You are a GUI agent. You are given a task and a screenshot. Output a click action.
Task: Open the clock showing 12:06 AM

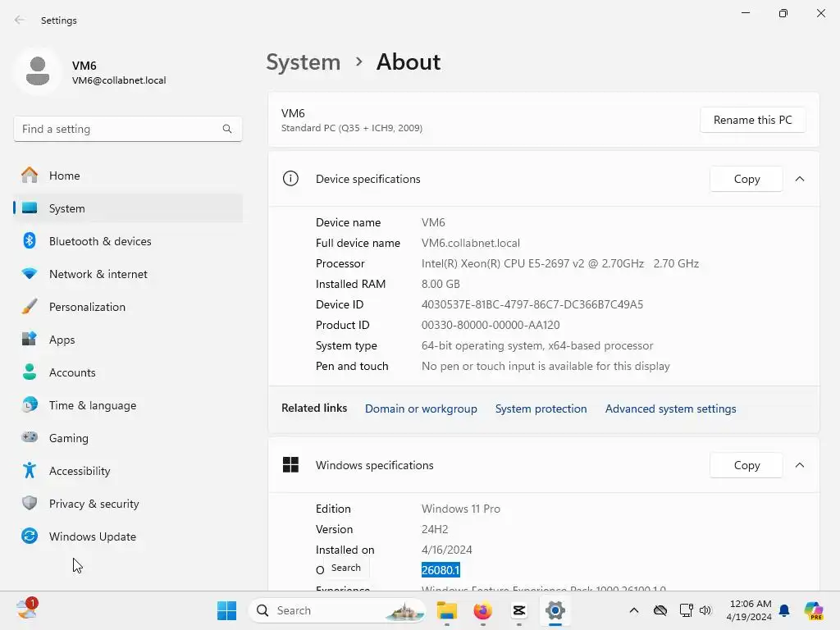748,610
